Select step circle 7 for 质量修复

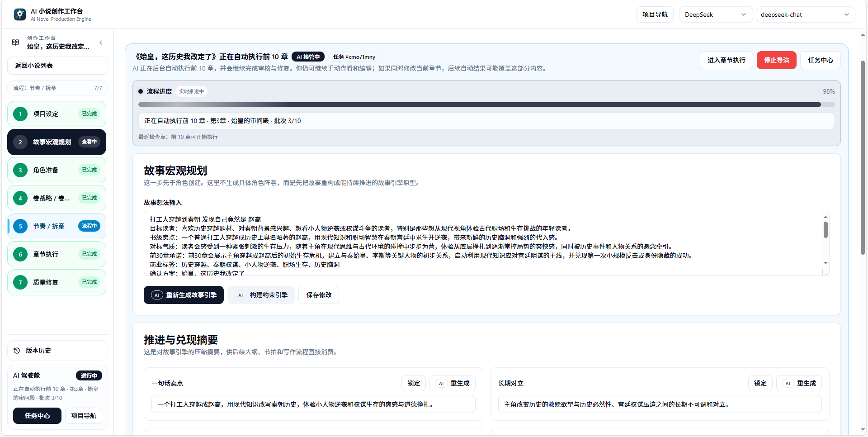pyautogui.click(x=20, y=282)
